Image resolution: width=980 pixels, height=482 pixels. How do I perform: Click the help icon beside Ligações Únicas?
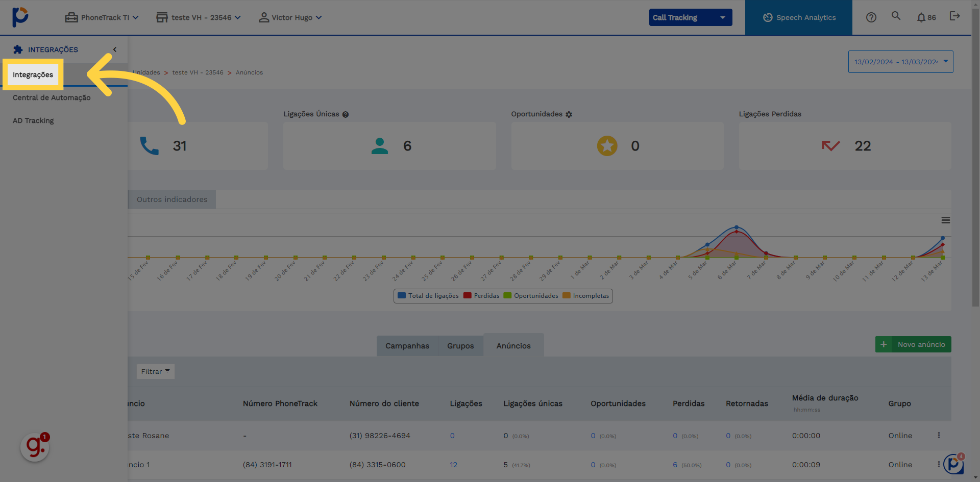coord(346,115)
